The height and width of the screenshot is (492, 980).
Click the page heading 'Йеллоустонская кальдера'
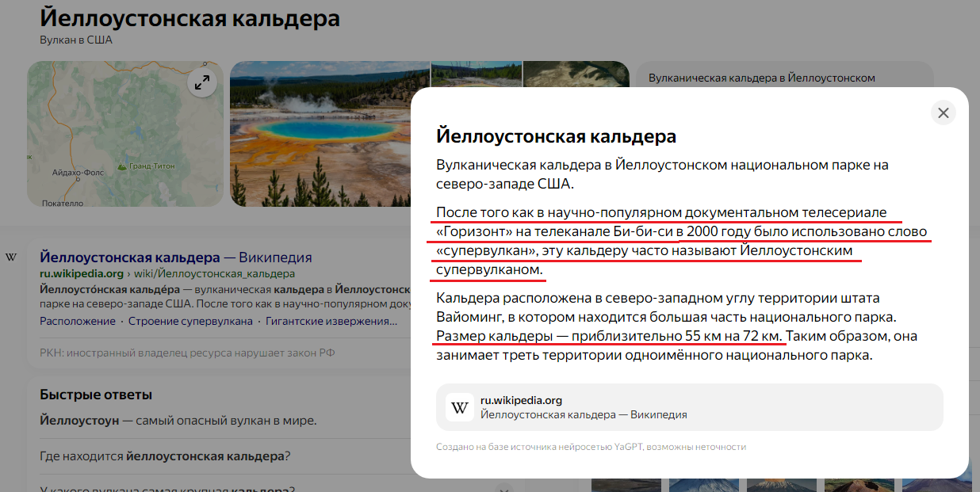189,18
